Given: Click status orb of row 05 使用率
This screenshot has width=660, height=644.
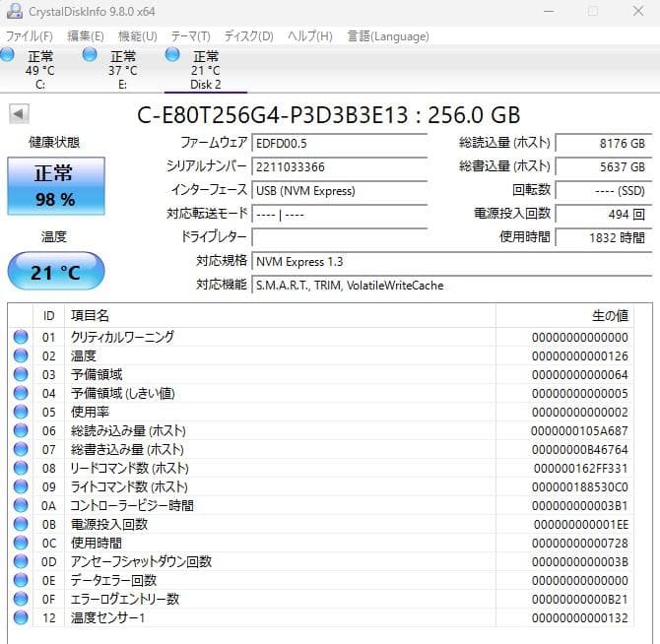Looking at the screenshot, I should tap(21, 412).
